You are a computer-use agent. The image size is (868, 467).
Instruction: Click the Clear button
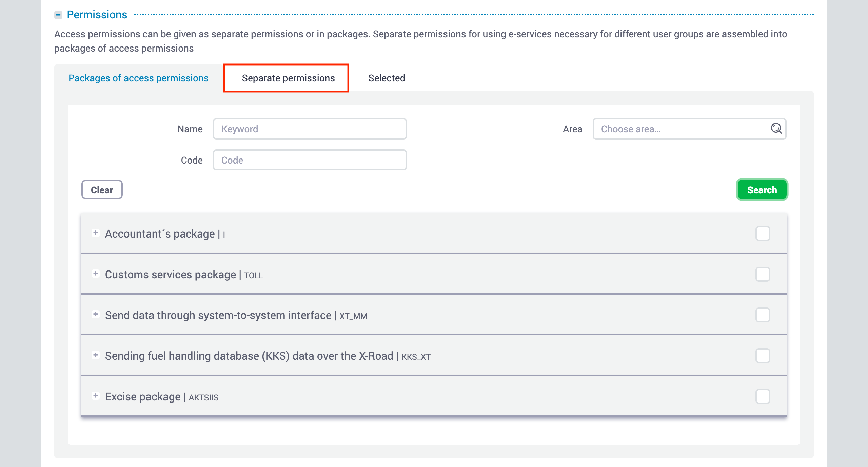[x=102, y=190]
